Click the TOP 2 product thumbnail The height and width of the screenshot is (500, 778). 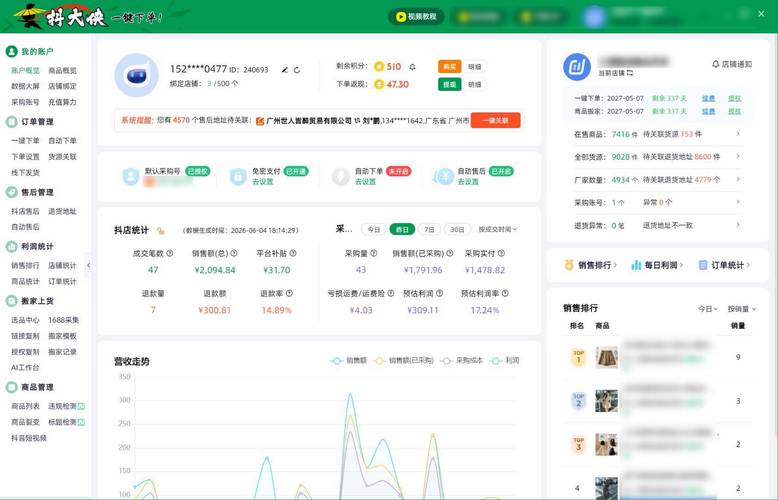point(607,401)
